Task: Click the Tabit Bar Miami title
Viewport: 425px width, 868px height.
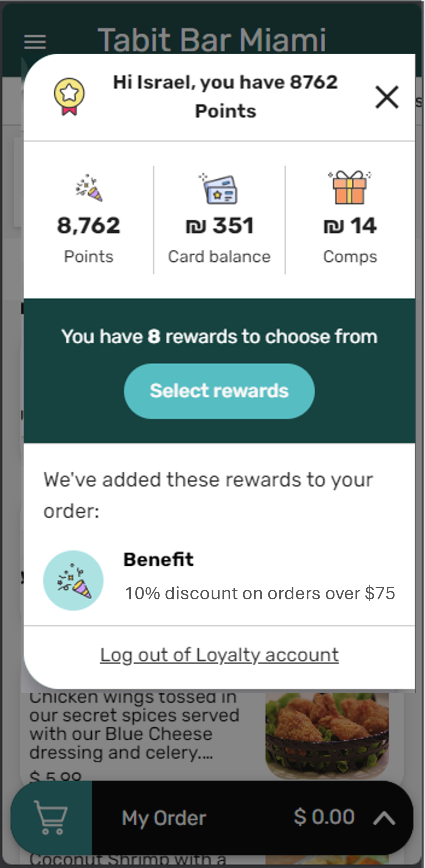Action: (212, 39)
